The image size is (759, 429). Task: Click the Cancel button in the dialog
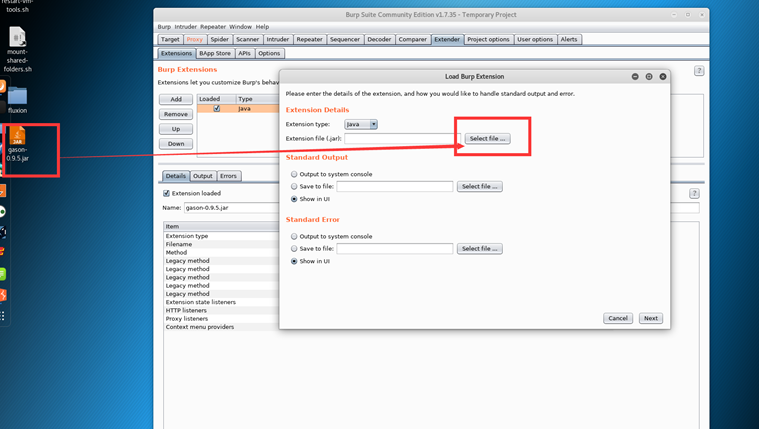point(618,318)
